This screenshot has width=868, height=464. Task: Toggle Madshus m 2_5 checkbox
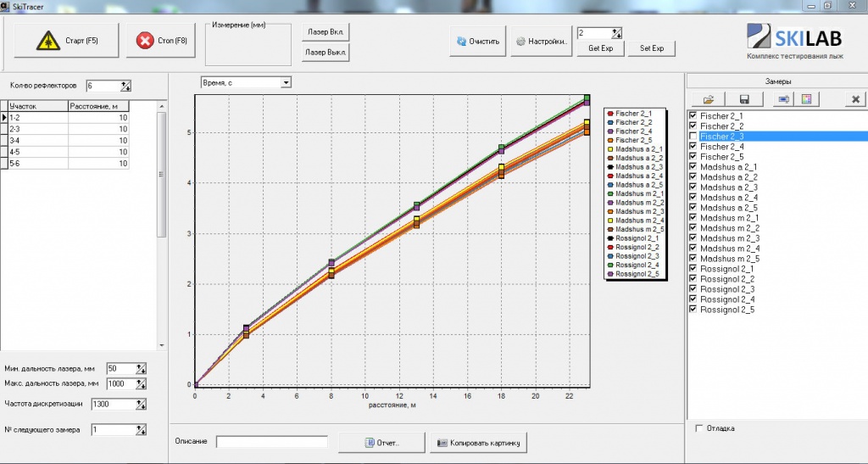(x=693, y=259)
